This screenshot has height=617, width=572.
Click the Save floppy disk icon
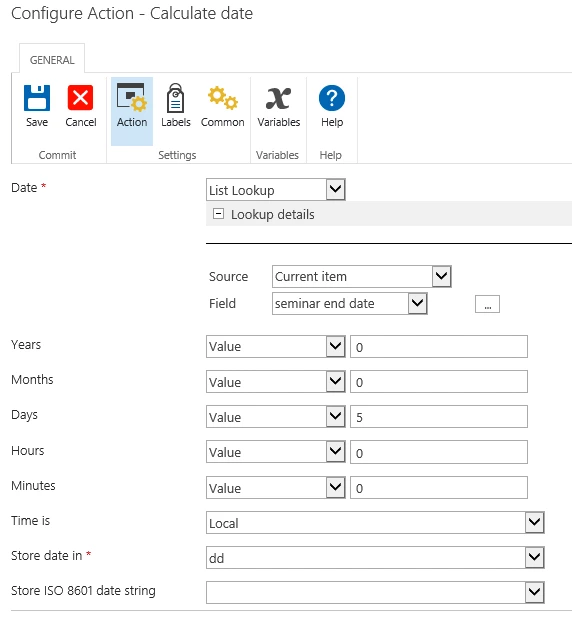(37, 98)
